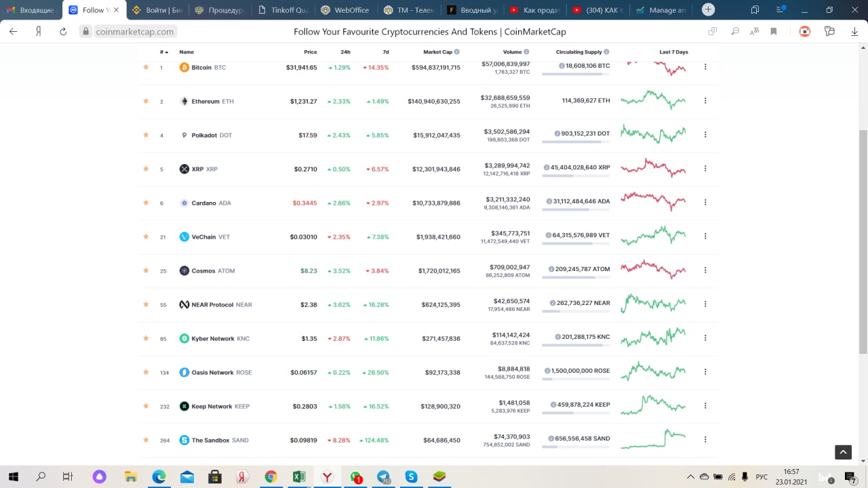
Task: Click the coinmarketcap.com address field
Action: point(135,31)
